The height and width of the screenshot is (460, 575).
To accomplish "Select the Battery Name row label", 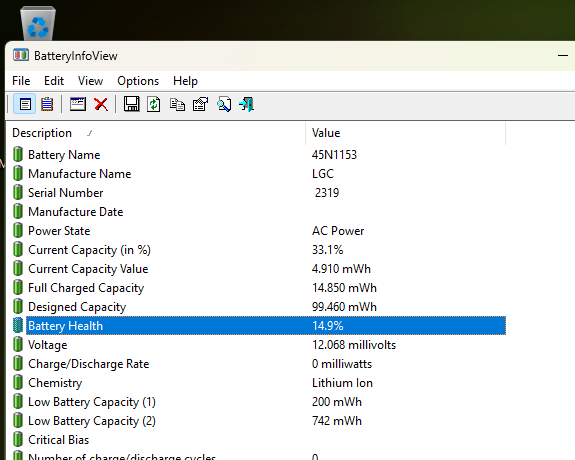I will tap(64, 155).
